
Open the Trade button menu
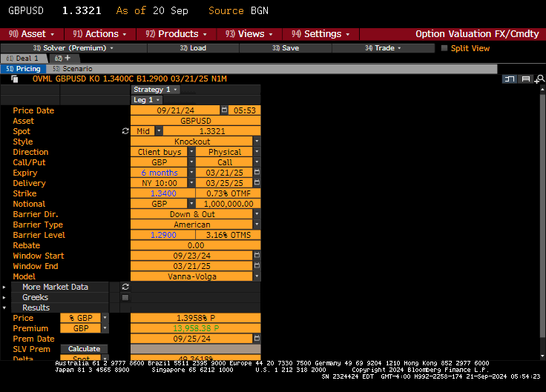384,48
